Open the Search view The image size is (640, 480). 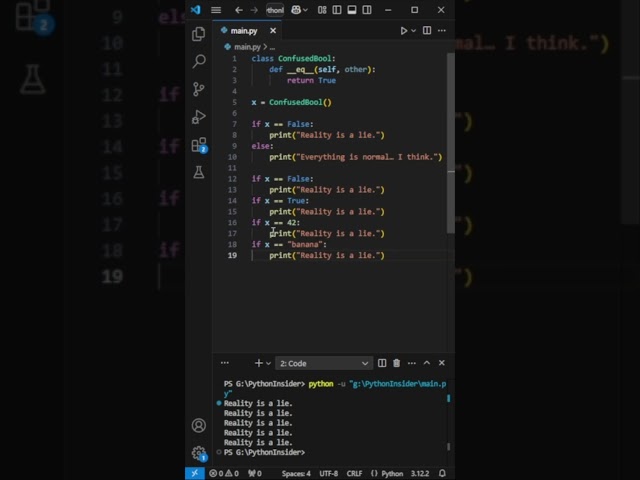pos(199,61)
